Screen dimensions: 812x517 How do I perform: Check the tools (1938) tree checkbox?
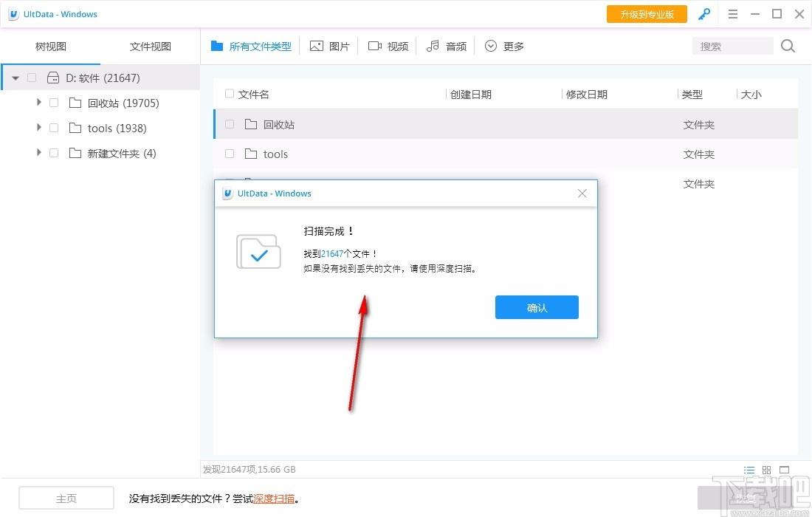pyautogui.click(x=54, y=128)
